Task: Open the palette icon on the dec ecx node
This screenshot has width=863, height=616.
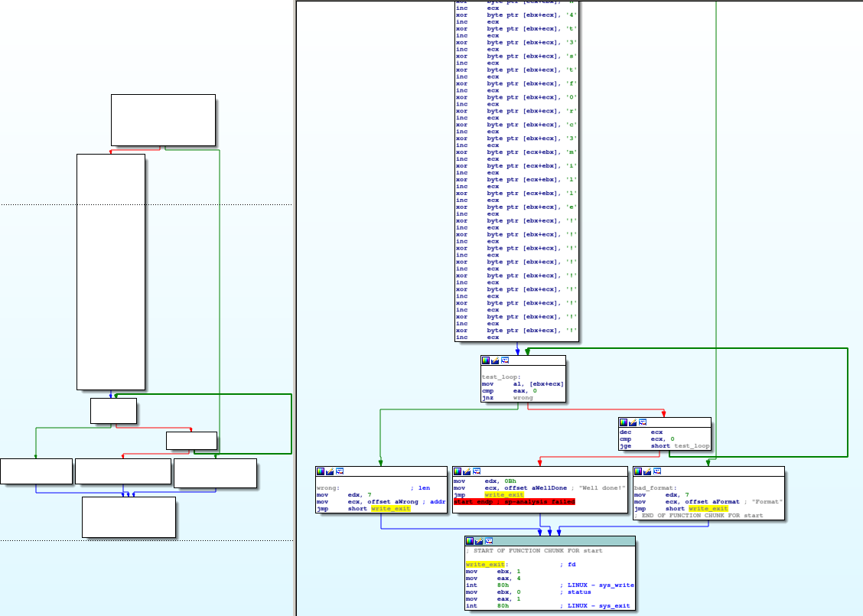Action: click(x=624, y=422)
